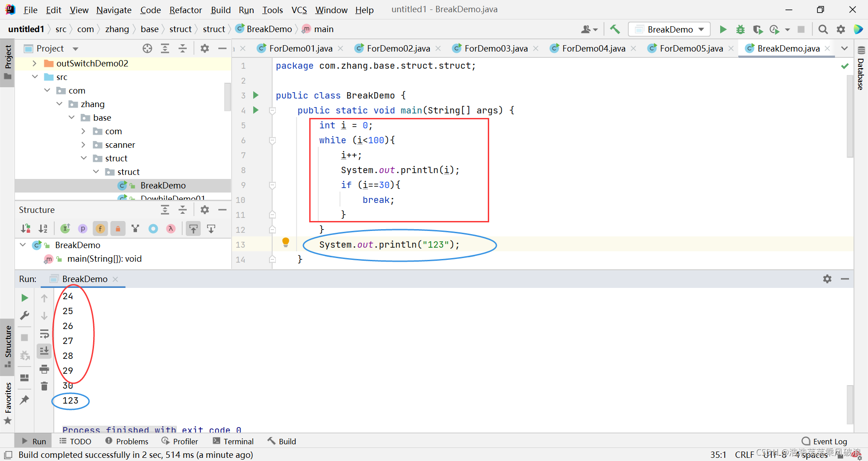Click the run gutter arrow on line 4
The image size is (868, 461).
pyautogui.click(x=255, y=110)
